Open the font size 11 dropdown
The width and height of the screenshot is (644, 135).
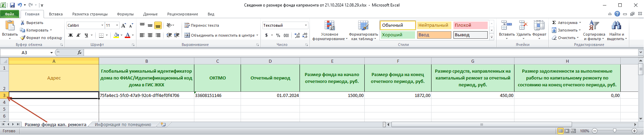117,25
